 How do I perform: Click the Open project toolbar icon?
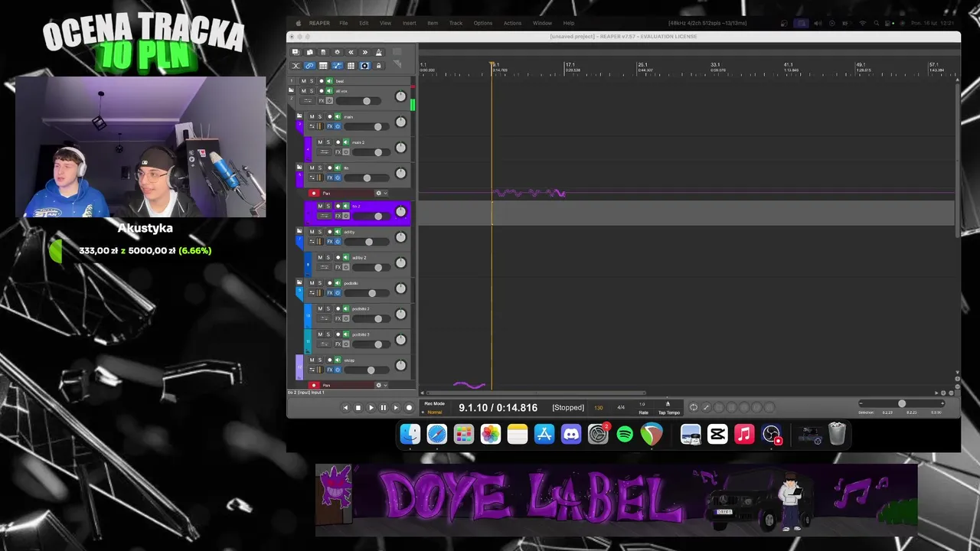click(x=309, y=52)
